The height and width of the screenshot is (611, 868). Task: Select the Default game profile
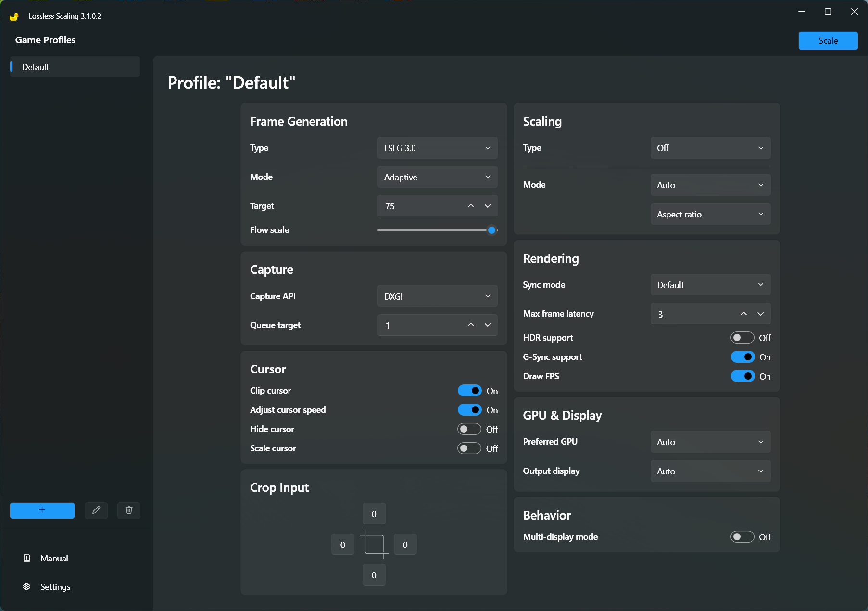click(x=75, y=67)
